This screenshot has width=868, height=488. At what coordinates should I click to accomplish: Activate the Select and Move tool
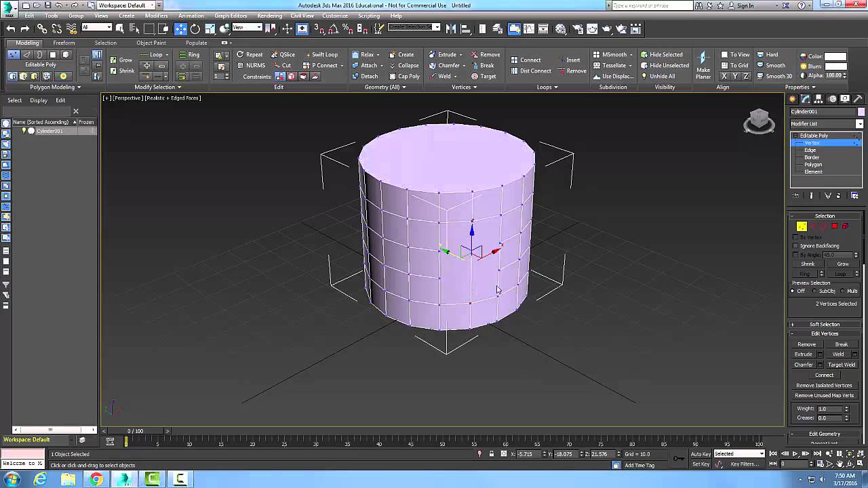coord(180,28)
